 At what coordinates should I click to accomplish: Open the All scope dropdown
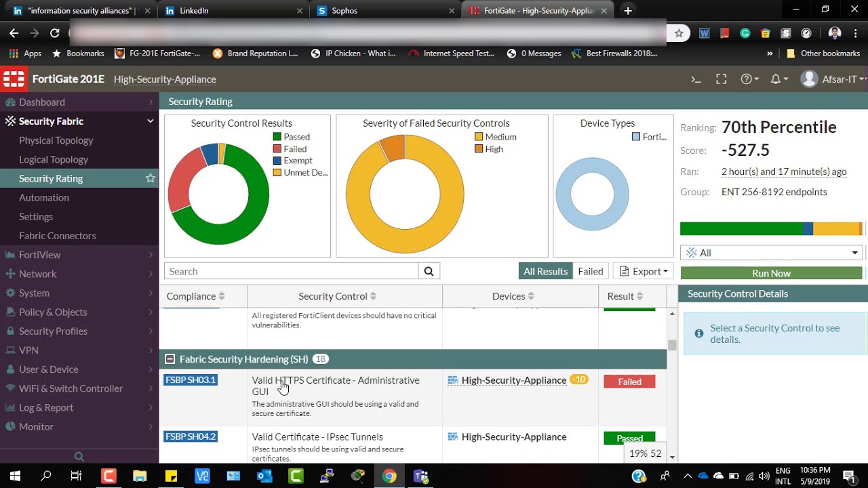771,253
